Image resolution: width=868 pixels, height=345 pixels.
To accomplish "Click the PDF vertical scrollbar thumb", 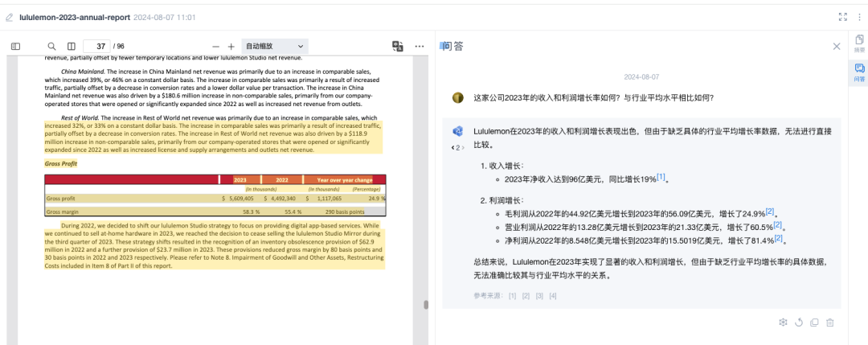I will [x=426, y=305].
